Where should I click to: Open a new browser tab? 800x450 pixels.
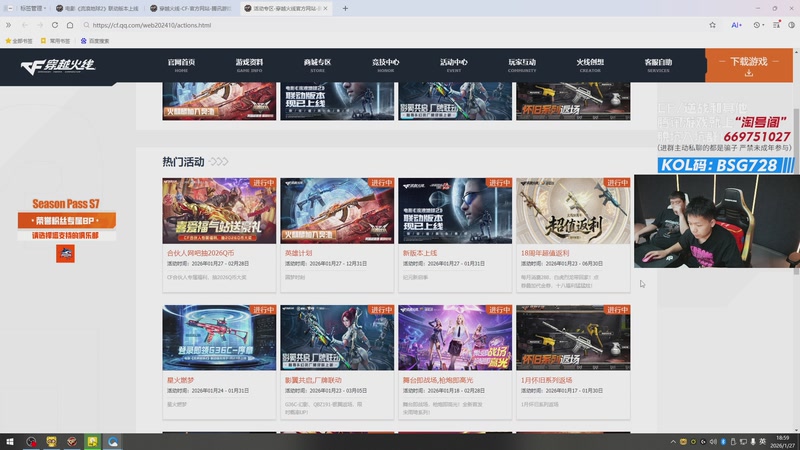(345, 8)
